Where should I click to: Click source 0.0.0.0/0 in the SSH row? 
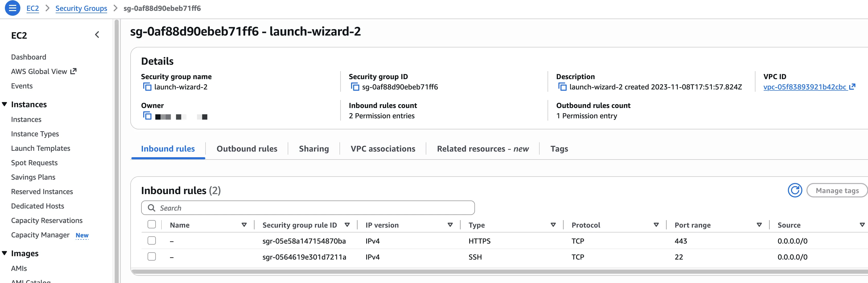(x=793, y=257)
